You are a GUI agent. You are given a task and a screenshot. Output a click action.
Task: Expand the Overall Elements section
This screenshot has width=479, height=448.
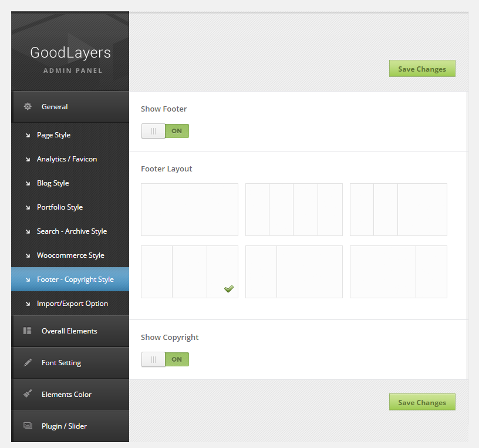tap(70, 331)
